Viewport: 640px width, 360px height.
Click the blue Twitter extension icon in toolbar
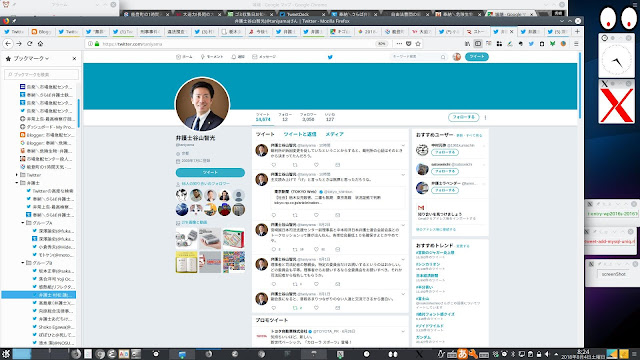(531, 44)
